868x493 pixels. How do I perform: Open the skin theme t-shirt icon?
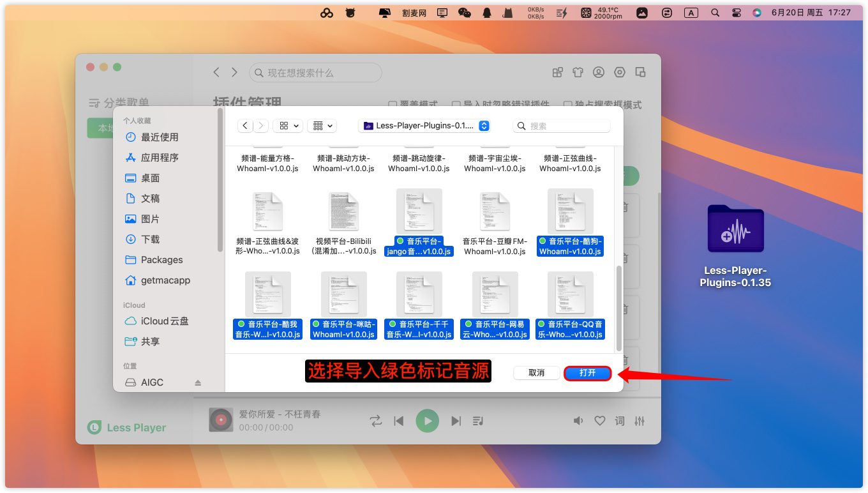click(x=578, y=72)
